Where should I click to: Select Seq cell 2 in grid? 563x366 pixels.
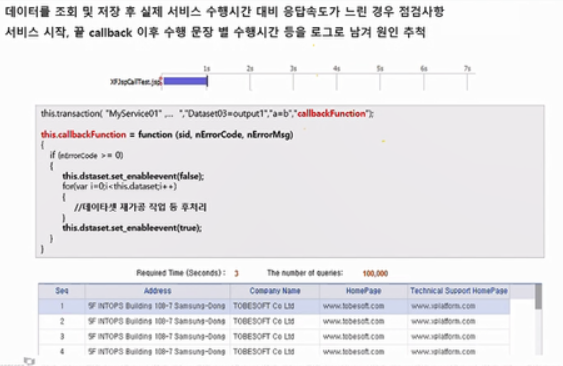pos(62,321)
